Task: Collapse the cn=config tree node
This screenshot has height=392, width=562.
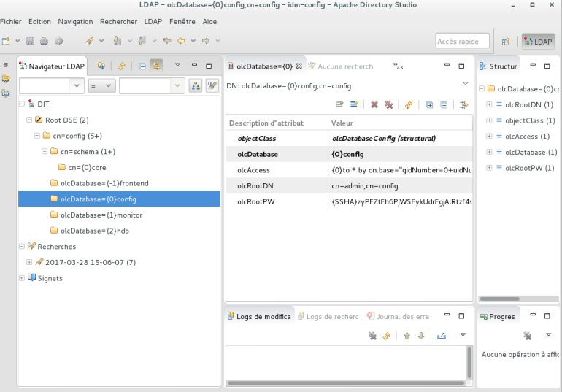Action: click(x=37, y=136)
